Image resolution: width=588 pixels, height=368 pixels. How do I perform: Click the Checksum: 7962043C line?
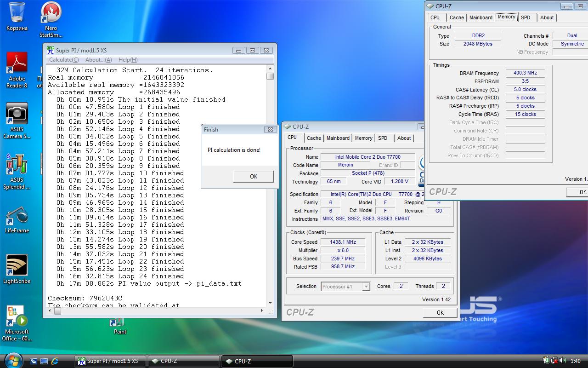pos(85,298)
